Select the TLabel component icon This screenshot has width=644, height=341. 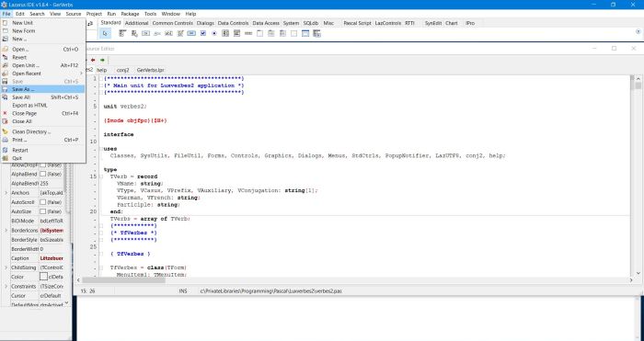click(157, 34)
